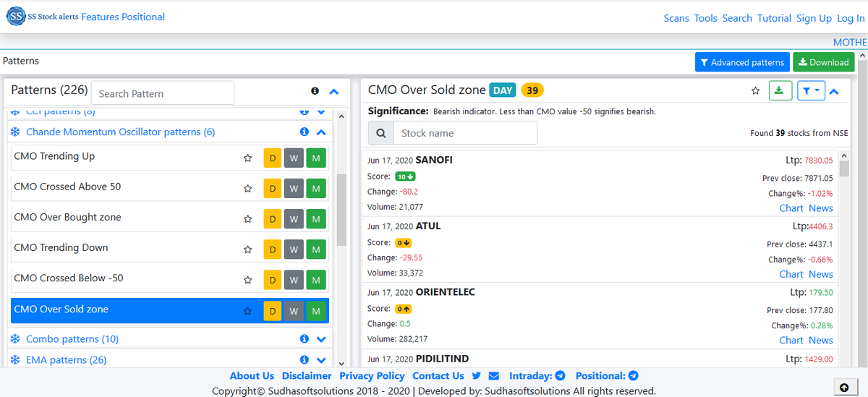Viewport: 868px width, 397px height.
Task: Open the About Us footer link
Action: 252,376
